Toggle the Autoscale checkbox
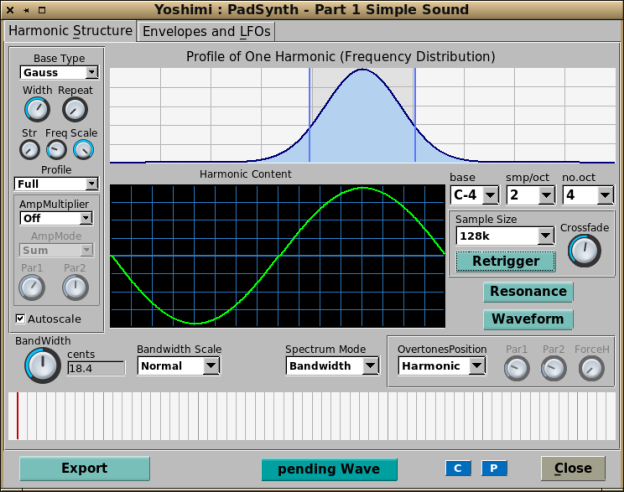 coord(21,319)
